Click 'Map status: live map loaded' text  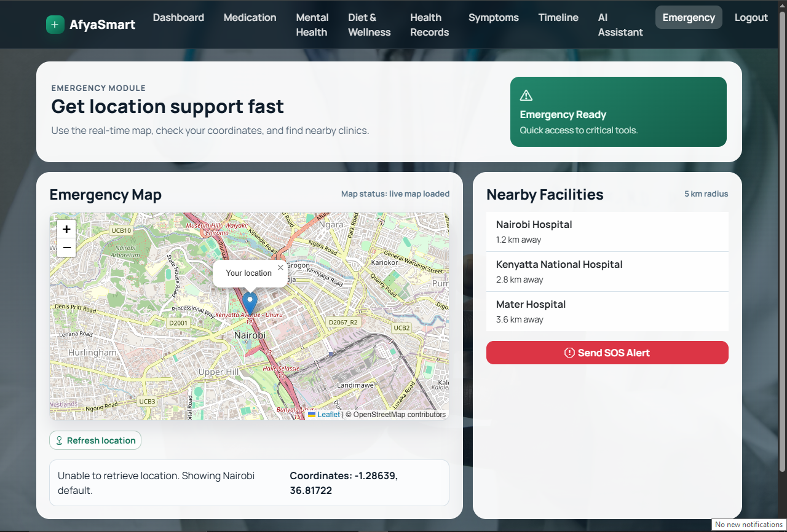(395, 194)
